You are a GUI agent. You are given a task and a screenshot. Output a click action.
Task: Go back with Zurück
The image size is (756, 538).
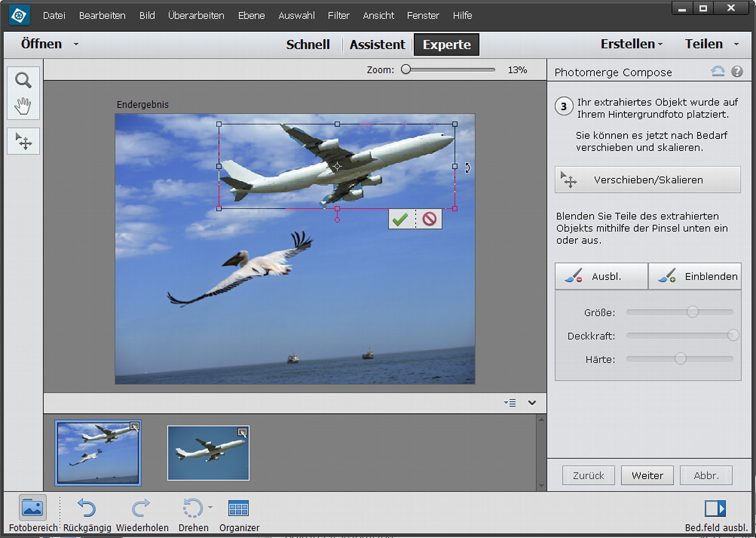tap(588, 476)
